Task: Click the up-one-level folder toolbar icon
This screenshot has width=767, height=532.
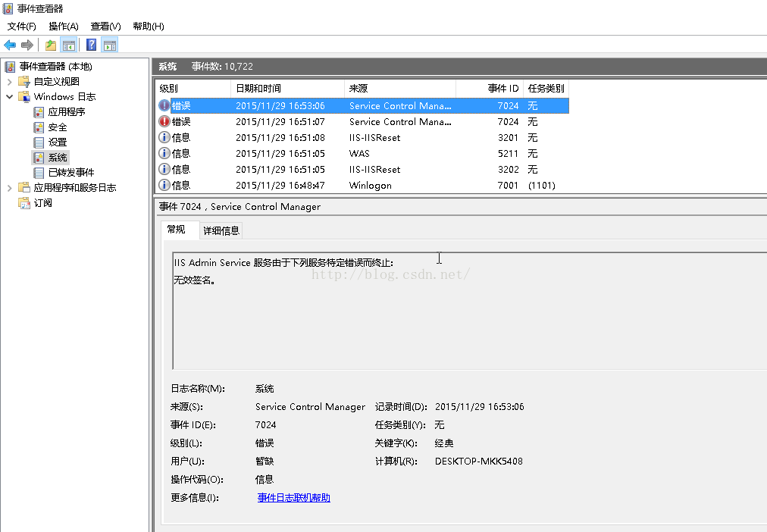Action: [x=50, y=45]
